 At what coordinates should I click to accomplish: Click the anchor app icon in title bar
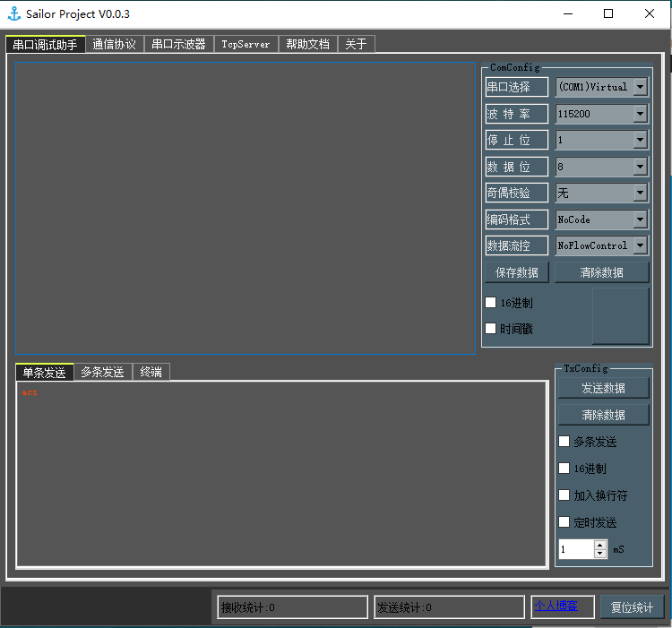tap(14, 13)
